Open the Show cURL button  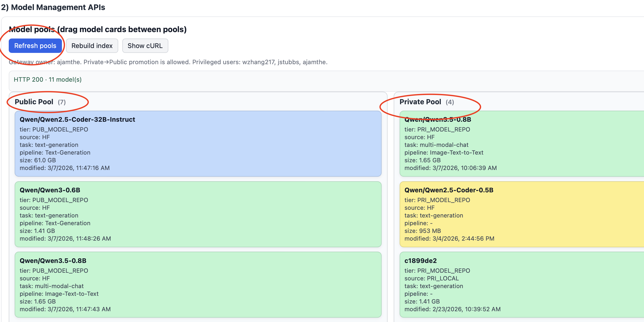pyautogui.click(x=145, y=46)
